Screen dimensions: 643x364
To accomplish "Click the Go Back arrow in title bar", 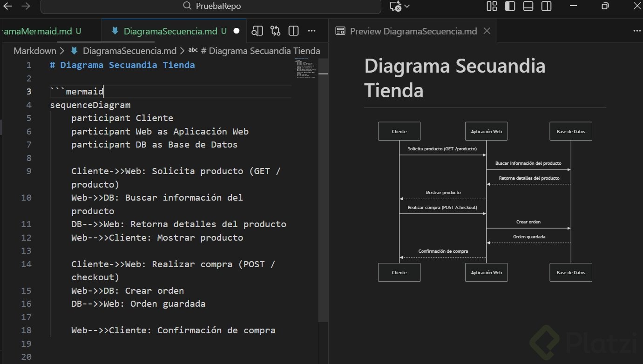I will click(7, 6).
